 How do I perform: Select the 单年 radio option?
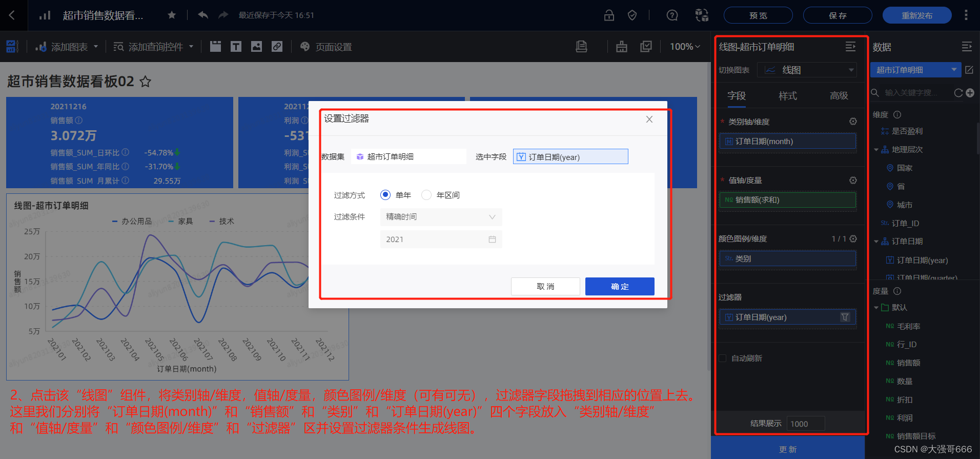point(385,195)
